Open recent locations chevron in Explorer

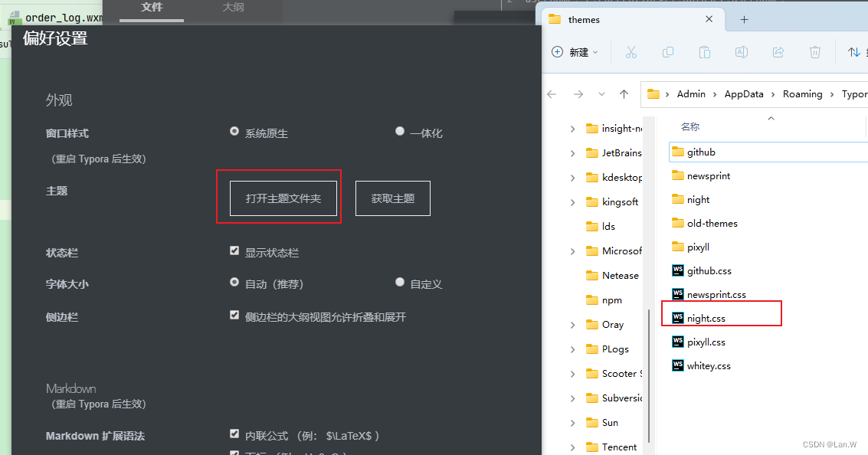601,94
